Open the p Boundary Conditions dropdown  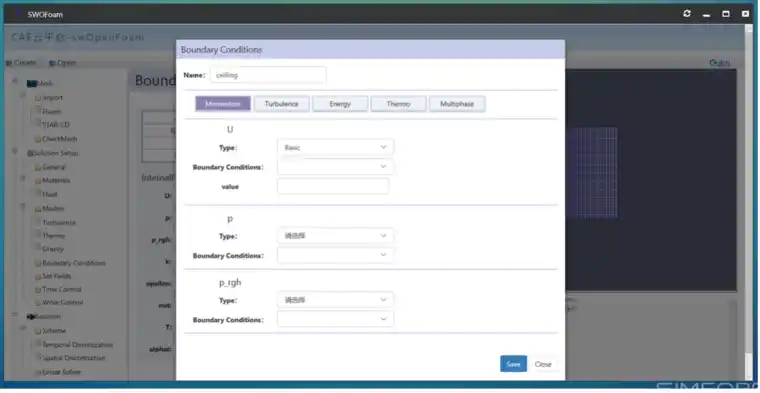pos(335,255)
